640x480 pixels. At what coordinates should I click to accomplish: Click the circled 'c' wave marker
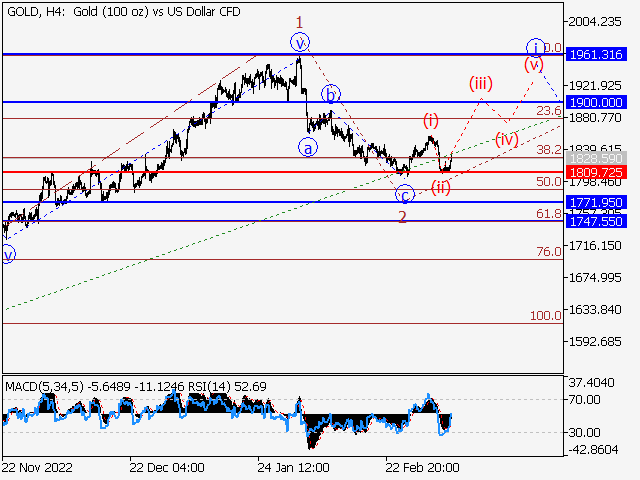pos(404,194)
